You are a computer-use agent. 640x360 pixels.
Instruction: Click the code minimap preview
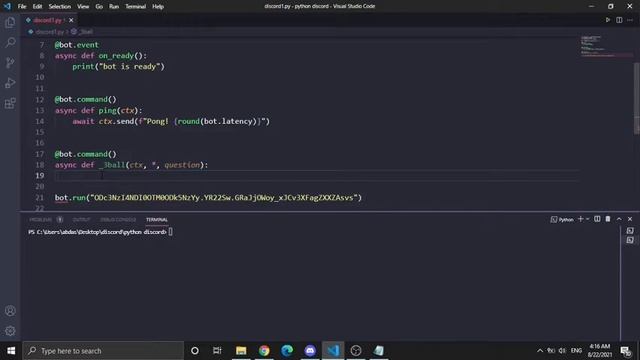606,47
